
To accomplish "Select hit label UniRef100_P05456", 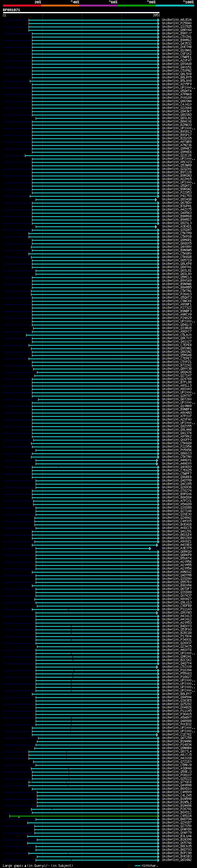I will (177, 450).
